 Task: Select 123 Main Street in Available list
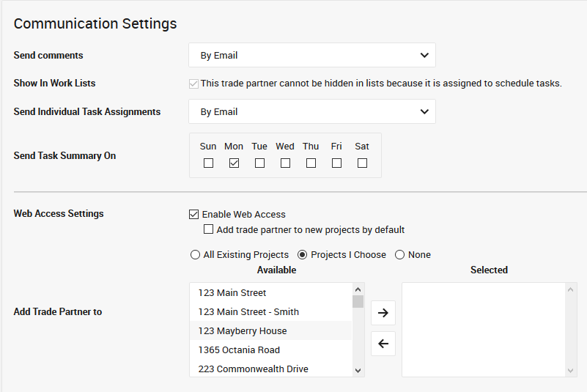232,293
